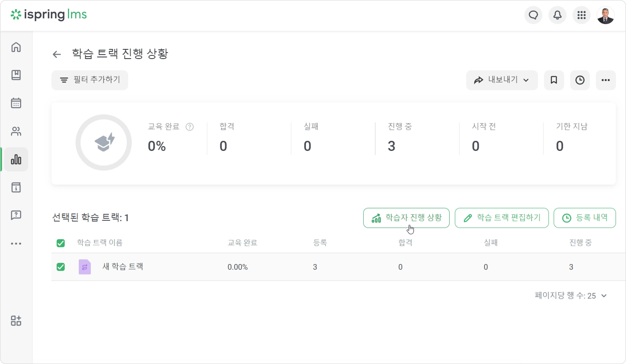Click the 선택된 학습 트랙: 1 text
626x364 pixels.
pos(90,218)
